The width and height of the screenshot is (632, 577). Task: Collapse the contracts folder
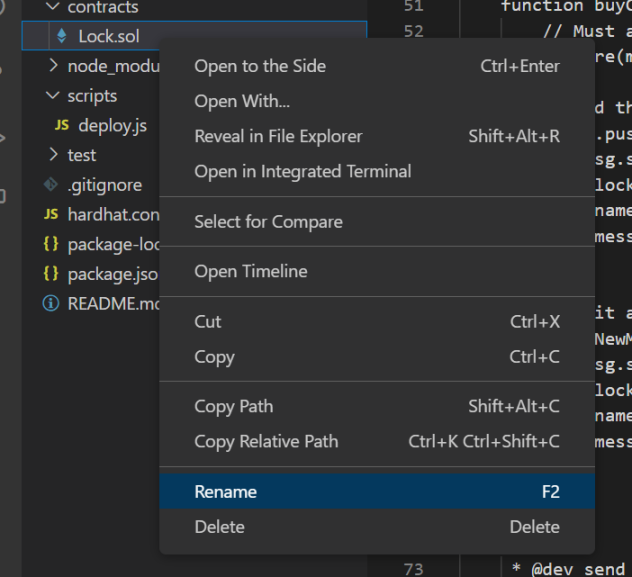(x=53, y=8)
